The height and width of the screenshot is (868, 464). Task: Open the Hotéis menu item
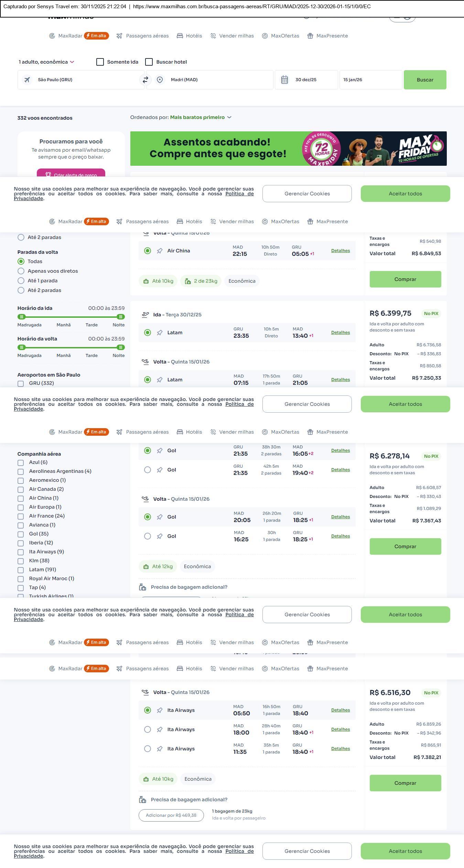(190, 36)
